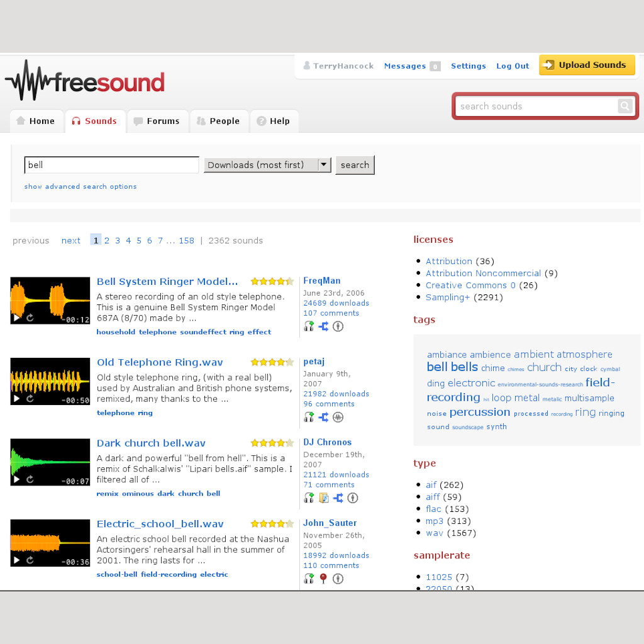This screenshot has height=644, width=644.
Task: Click the Messages count badge icon
Action: [435, 66]
